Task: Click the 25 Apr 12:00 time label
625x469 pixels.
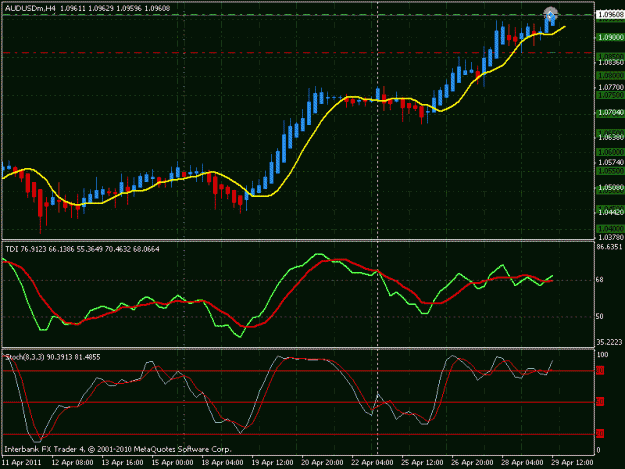Action: (x=422, y=463)
